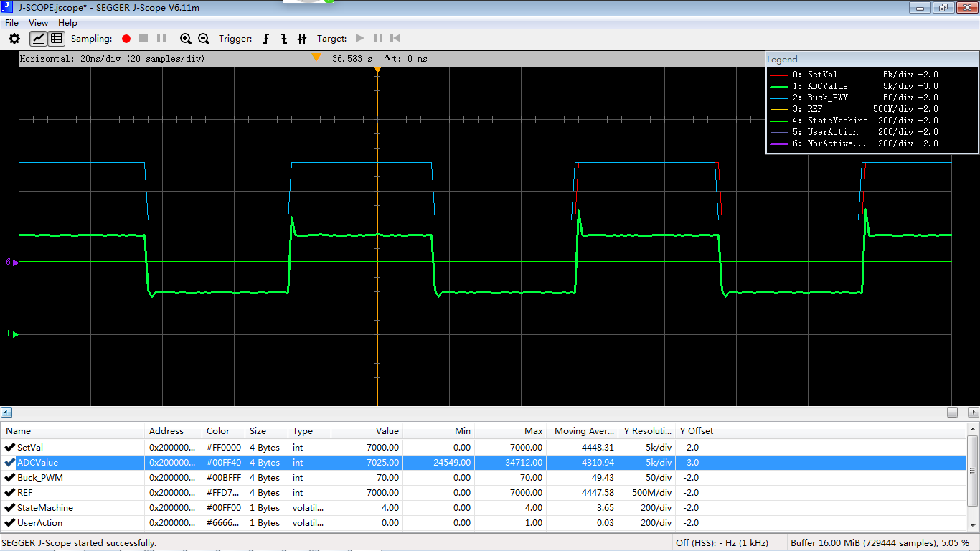Toggle REF checkmark
The height and width of the screenshot is (551, 980).
pos(9,492)
